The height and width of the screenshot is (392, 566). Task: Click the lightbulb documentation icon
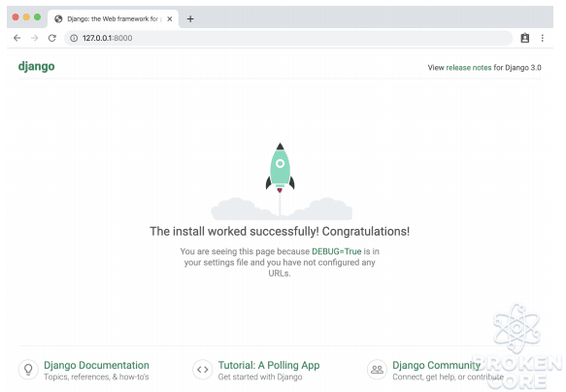pos(28,370)
